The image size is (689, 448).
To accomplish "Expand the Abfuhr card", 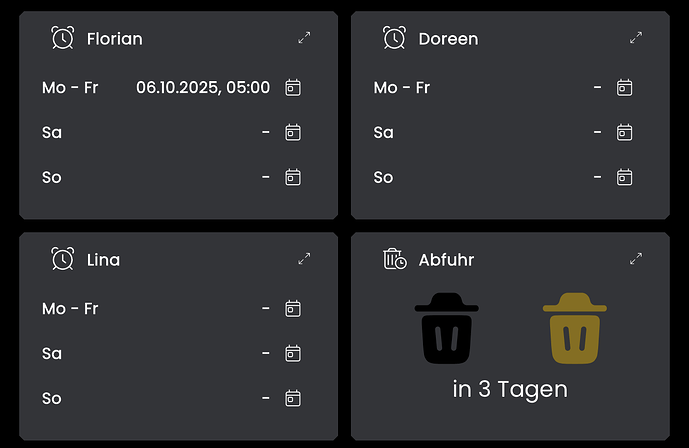I will (635, 259).
